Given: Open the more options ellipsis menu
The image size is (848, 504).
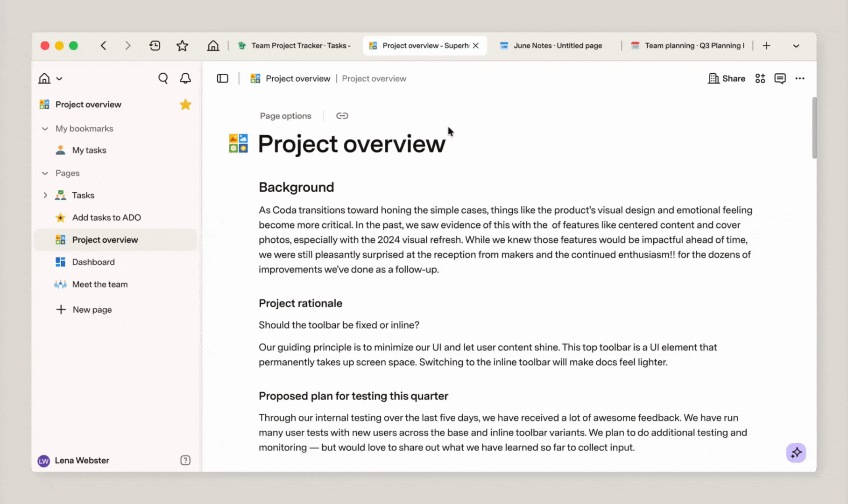Looking at the screenshot, I should (x=800, y=78).
